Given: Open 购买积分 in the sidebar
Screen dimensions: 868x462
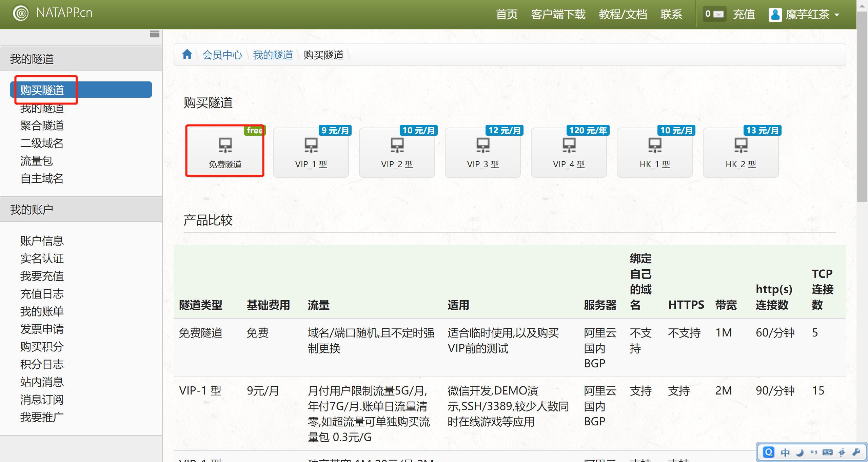Looking at the screenshot, I should (x=42, y=347).
